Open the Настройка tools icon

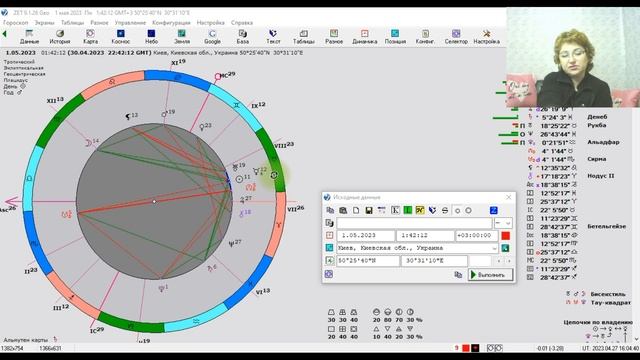coord(487,36)
